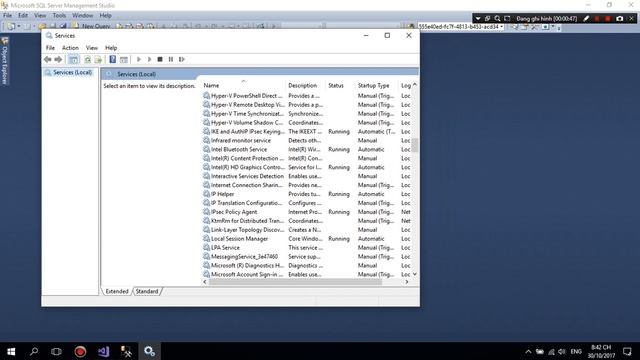Click the Start Service play icon

pyautogui.click(x=139, y=60)
